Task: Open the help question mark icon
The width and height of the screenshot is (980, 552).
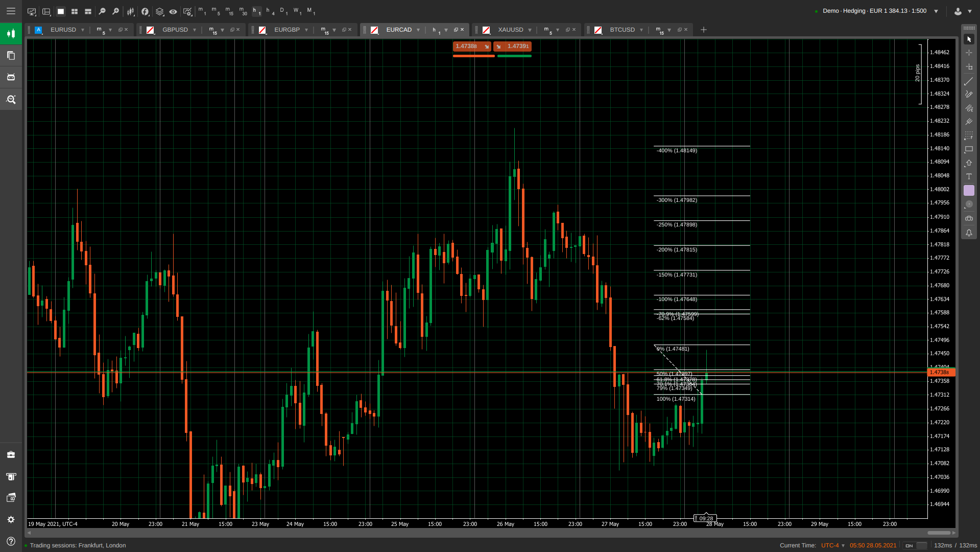Action: coord(11,541)
